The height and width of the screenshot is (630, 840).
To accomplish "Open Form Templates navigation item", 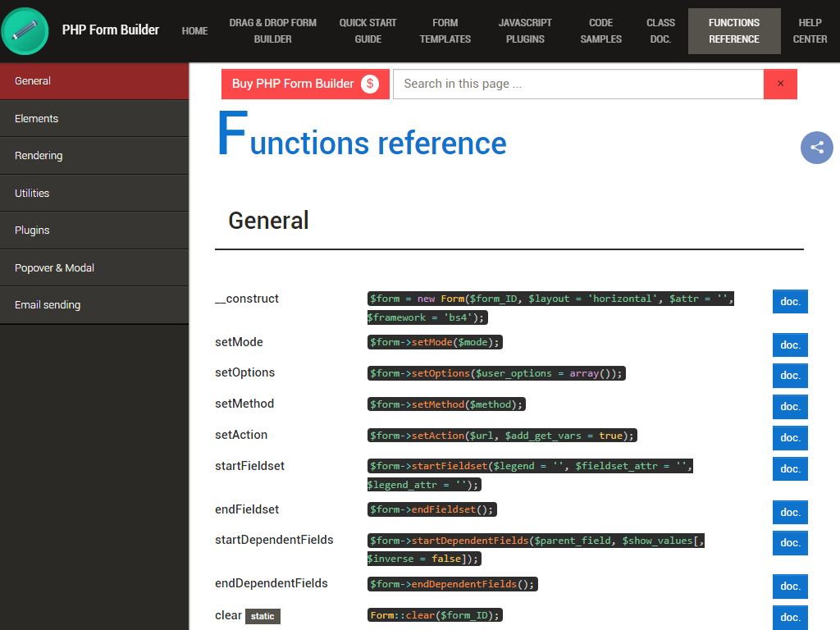I will point(445,31).
